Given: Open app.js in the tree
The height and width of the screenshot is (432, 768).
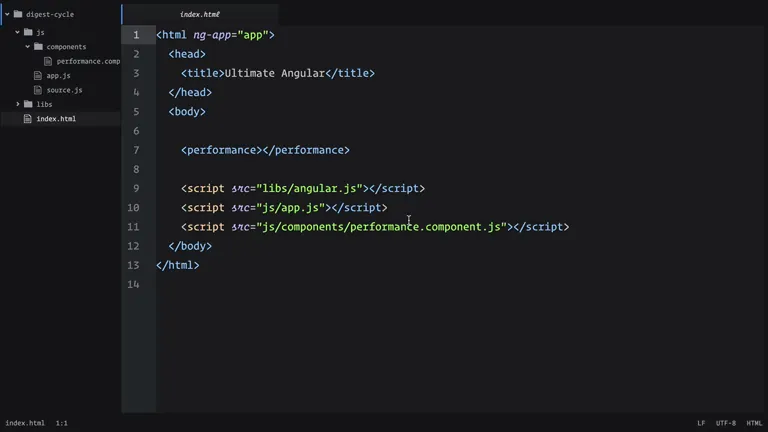Looking at the screenshot, I should tap(58, 75).
